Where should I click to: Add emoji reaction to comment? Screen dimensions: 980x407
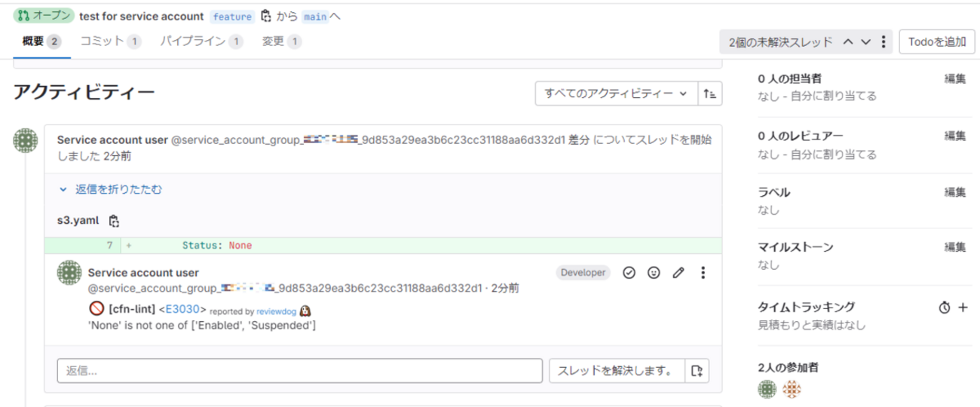click(x=654, y=273)
